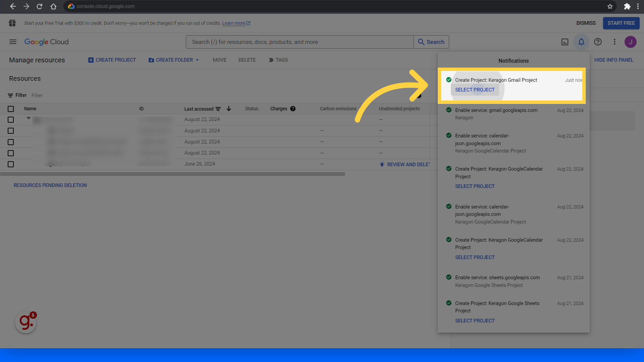
Task: Click the browser address bar URL
Action: pos(105,6)
